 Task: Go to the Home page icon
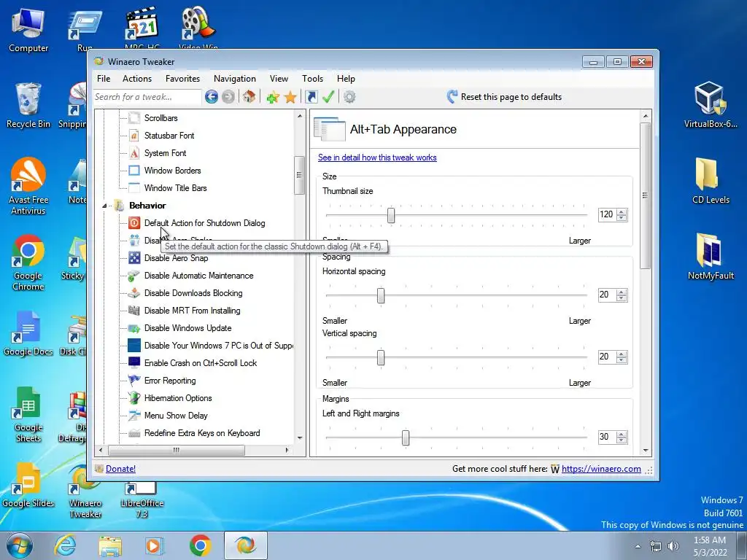coord(249,97)
